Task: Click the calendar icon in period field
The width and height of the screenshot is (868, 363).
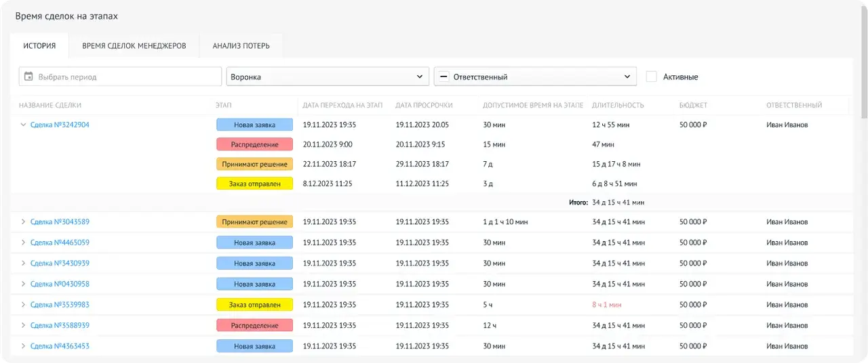Action: click(28, 77)
